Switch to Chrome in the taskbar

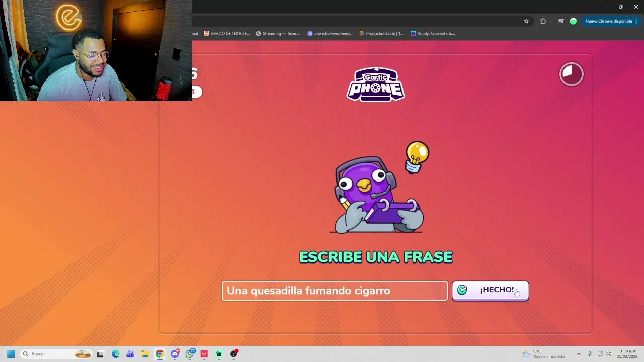(159, 354)
